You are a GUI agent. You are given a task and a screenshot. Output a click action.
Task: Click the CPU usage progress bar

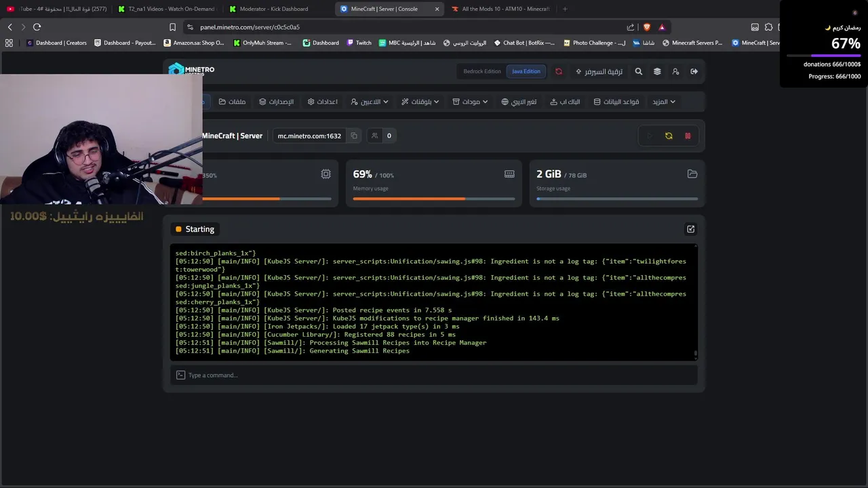point(267,199)
